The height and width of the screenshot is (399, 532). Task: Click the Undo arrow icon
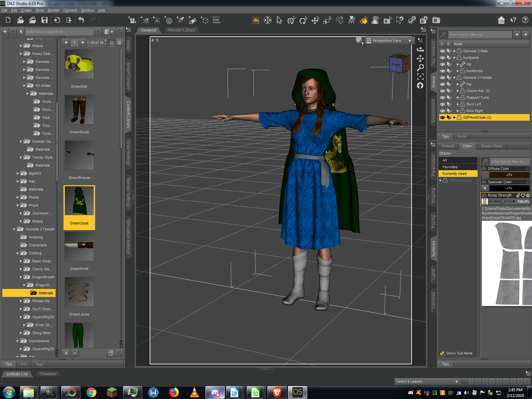81,20
